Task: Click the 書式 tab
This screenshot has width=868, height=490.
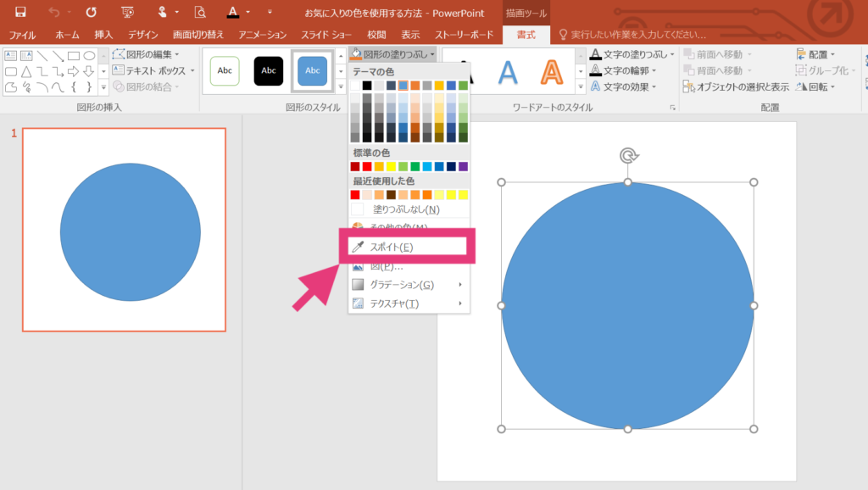Action: tap(526, 35)
